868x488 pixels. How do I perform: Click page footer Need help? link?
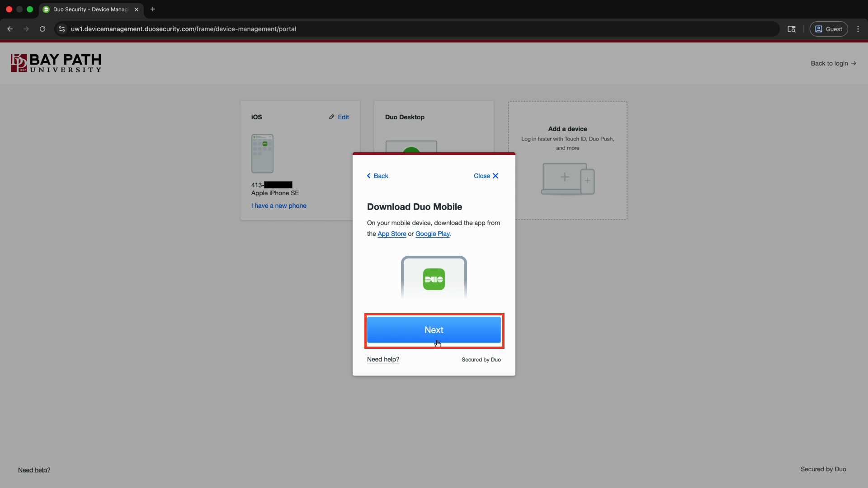click(34, 470)
